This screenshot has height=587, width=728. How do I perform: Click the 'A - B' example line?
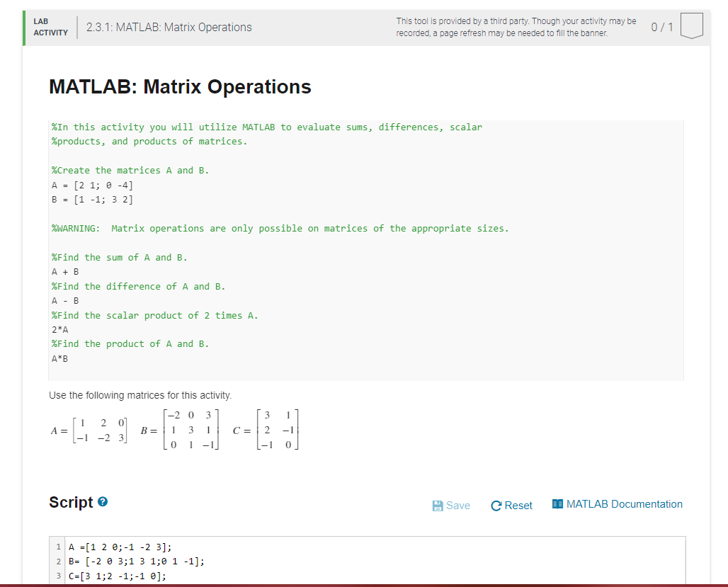[x=65, y=301]
